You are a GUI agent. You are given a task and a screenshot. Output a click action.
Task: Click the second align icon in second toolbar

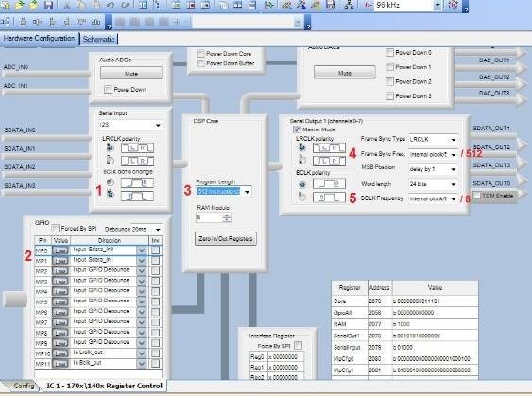click(x=23, y=22)
